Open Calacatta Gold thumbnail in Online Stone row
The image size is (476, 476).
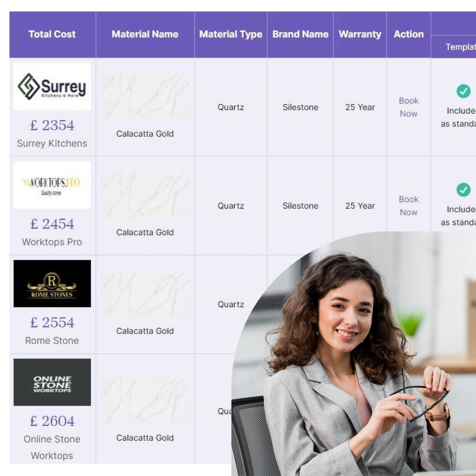(145, 402)
